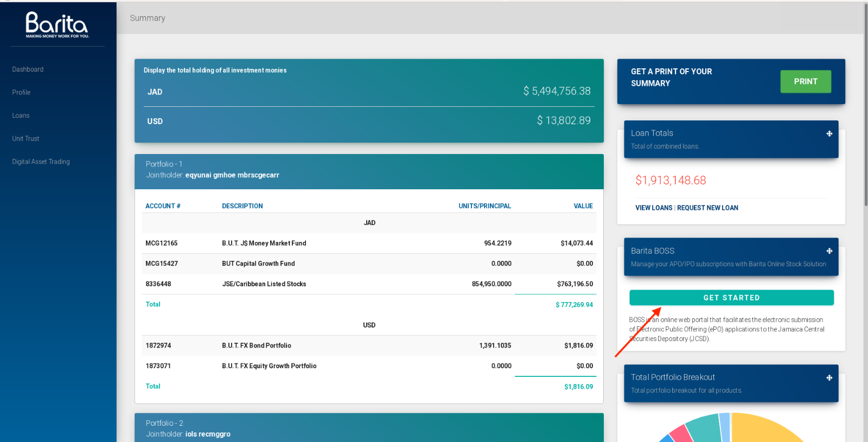Click the GET STARTED button
The height and width of the screenshot is (442, 868).
[x=731, y=298]
